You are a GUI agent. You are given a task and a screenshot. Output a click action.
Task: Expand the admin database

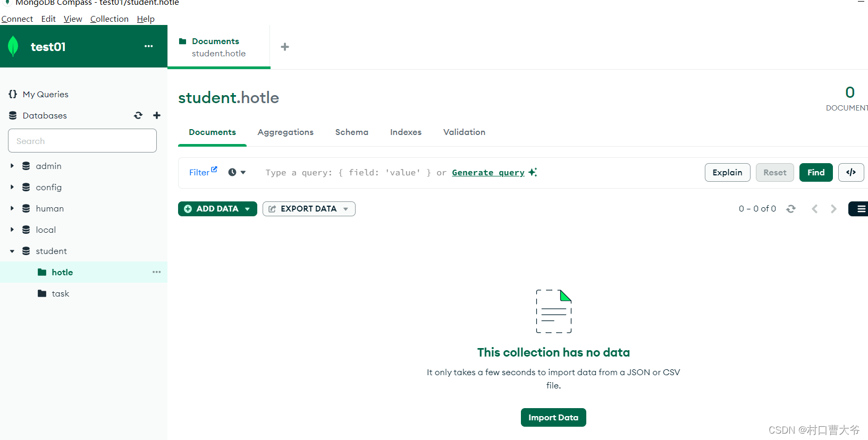(12, 166)
